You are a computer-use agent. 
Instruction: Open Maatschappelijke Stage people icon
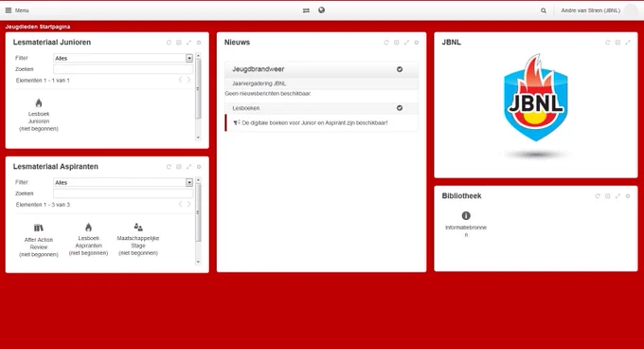pos(138,227)
